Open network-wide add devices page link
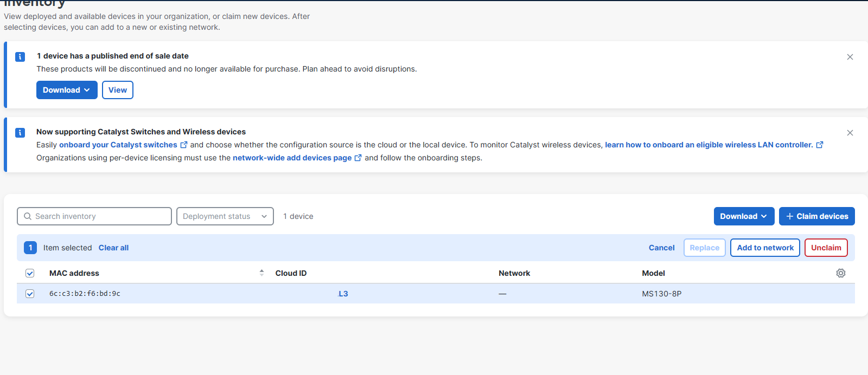This screenshot has width=868, height=375. pyautogui.click(x=292, y=158)
